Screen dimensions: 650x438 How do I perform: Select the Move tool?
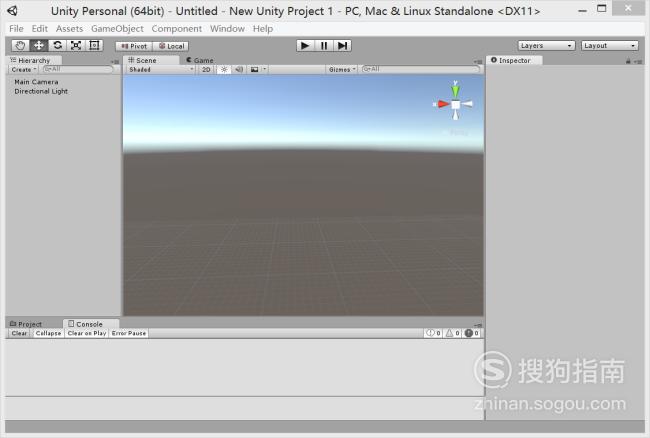[x=39, y=46]
